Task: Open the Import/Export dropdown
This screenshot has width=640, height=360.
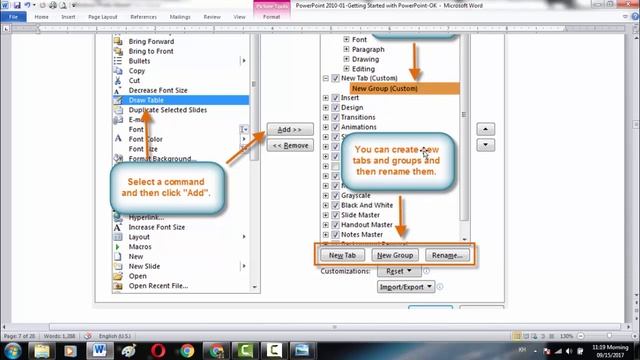Action: click(406, 287)
